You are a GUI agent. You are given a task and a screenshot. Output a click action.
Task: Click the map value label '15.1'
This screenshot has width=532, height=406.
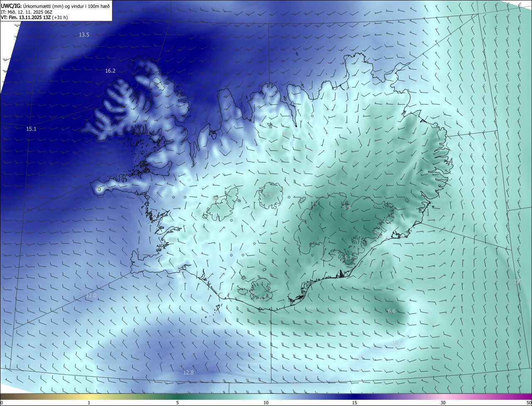[31, 129]
